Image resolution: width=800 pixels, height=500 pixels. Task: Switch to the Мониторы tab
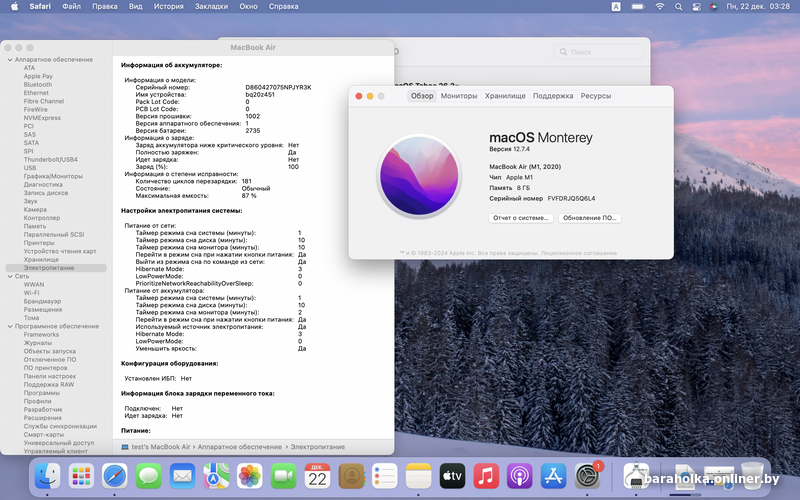458,96
